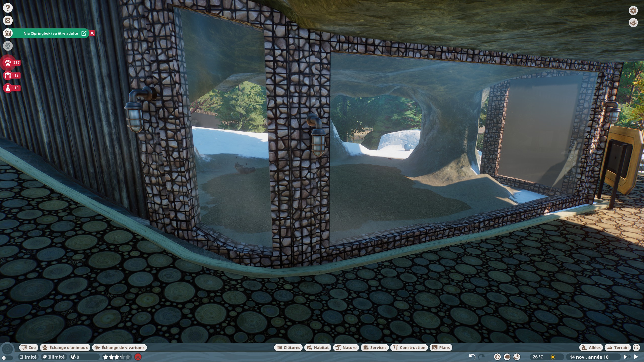The height and width of the screenshot is (362, 644).
Task: Click the zoo star rating
Action: coord(117,357)
